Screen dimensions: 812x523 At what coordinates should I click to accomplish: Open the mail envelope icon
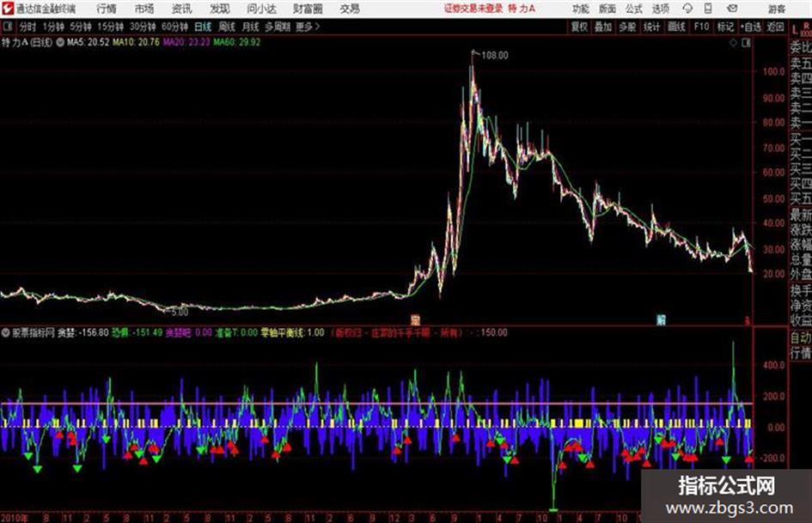[x=732, y=9]
